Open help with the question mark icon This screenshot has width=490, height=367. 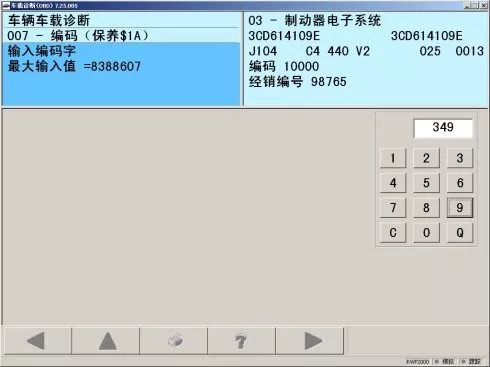[x=242, y=341]
